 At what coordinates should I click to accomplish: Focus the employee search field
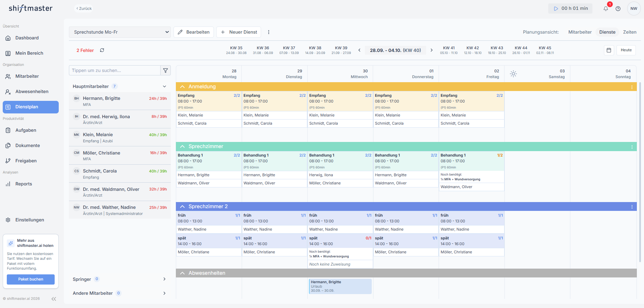(115, 70)
